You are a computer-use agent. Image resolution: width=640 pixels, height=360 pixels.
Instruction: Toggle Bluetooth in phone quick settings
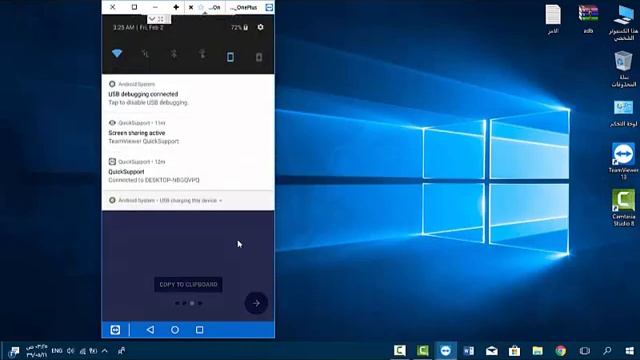pos(173,54)
